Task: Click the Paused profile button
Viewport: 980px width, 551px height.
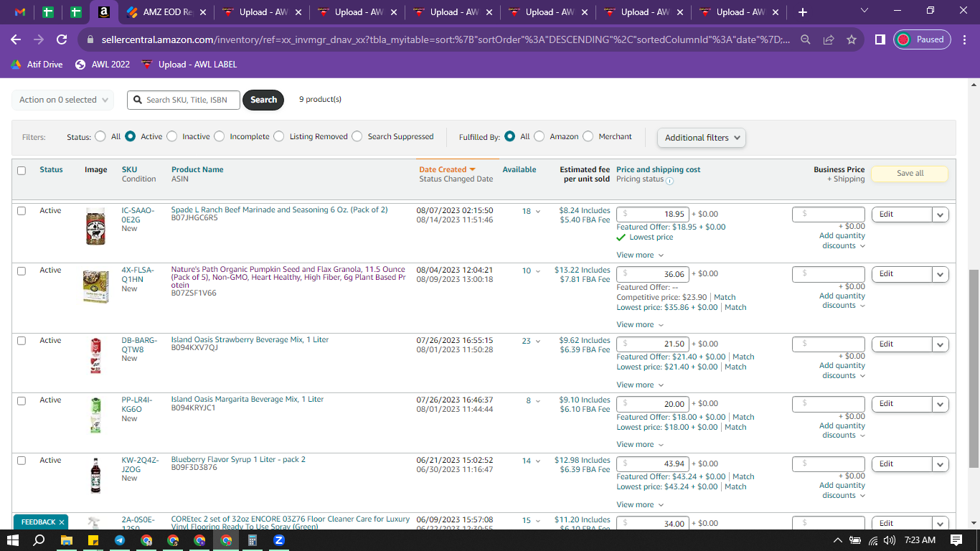Action: 922,40
